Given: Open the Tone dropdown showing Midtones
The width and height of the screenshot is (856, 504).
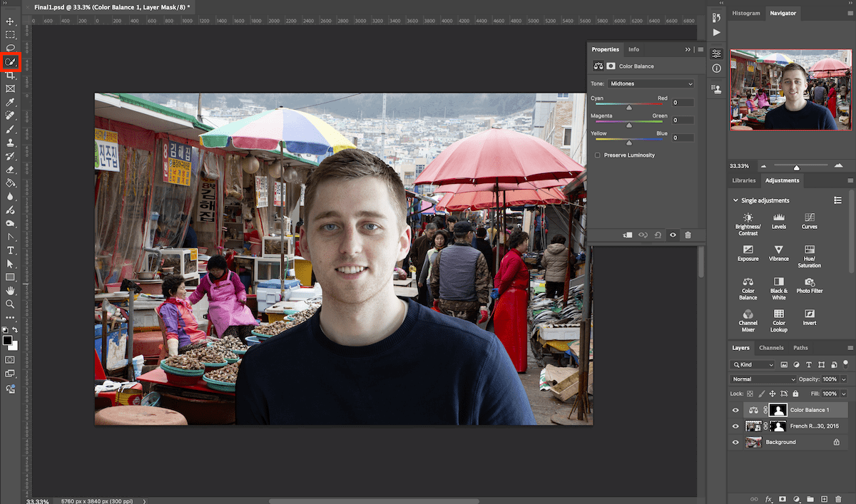Looking at the screenshot, I should [651, 83].
